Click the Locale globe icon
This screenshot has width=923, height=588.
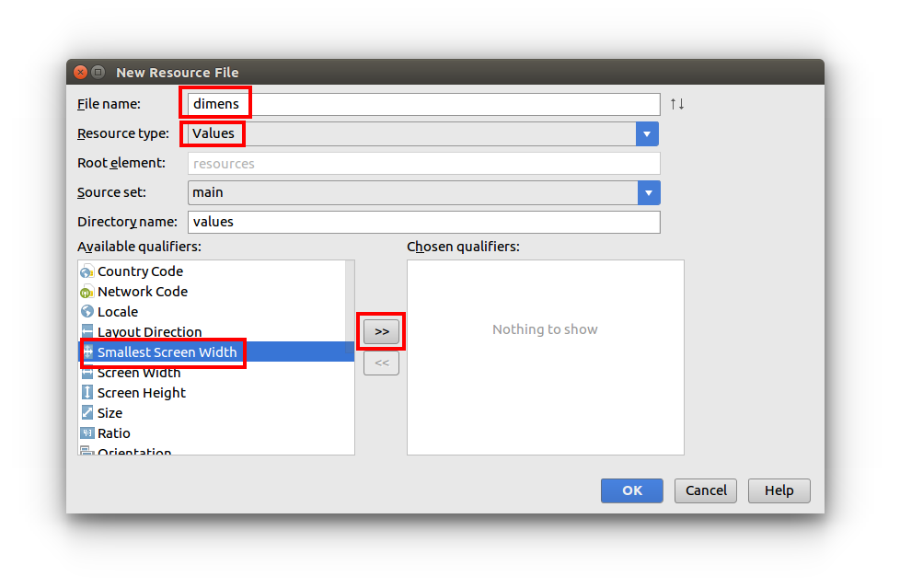click(x=87, y=312)
